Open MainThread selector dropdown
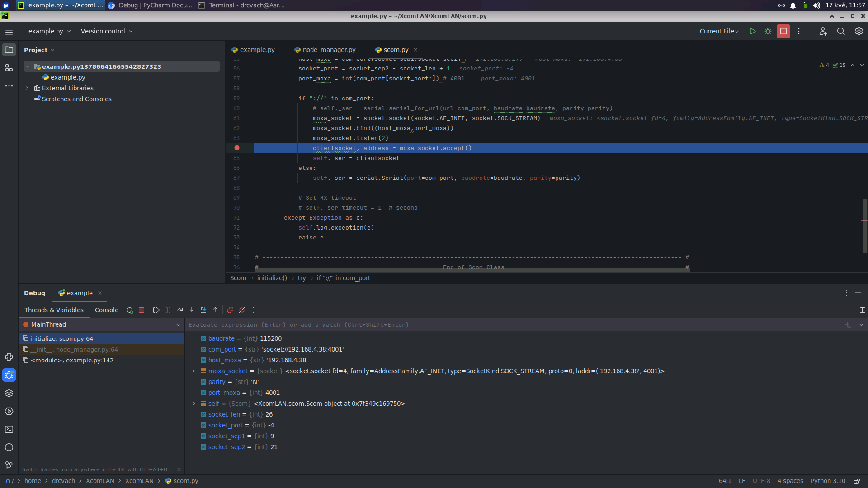This screenshot has height=488, width=868. pos(102,324)
